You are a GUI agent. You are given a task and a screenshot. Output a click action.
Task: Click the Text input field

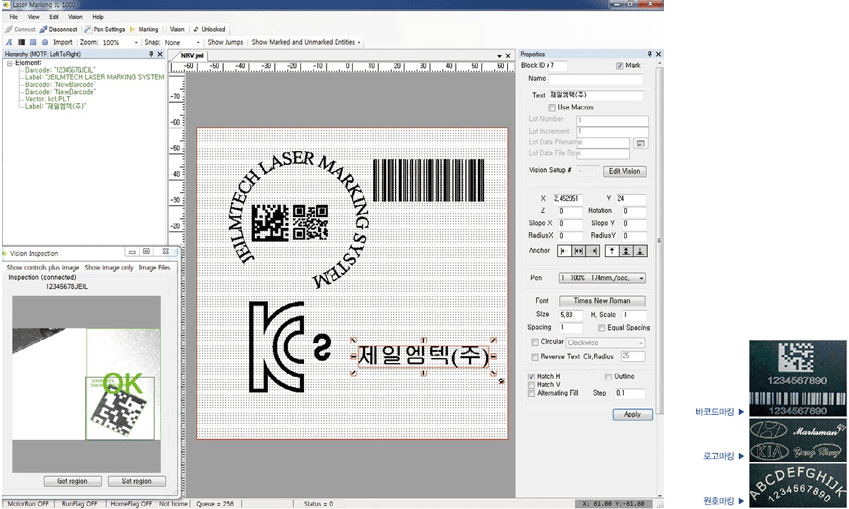click(x=596, y=96)
